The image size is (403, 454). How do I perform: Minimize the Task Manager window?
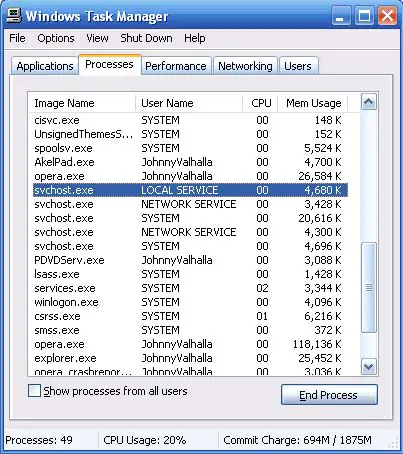[340, 16]
